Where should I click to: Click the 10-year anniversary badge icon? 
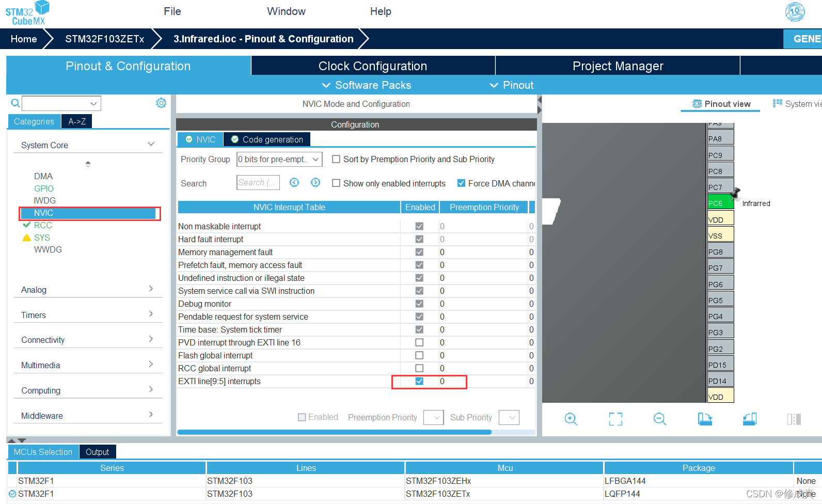pos(795,12)
